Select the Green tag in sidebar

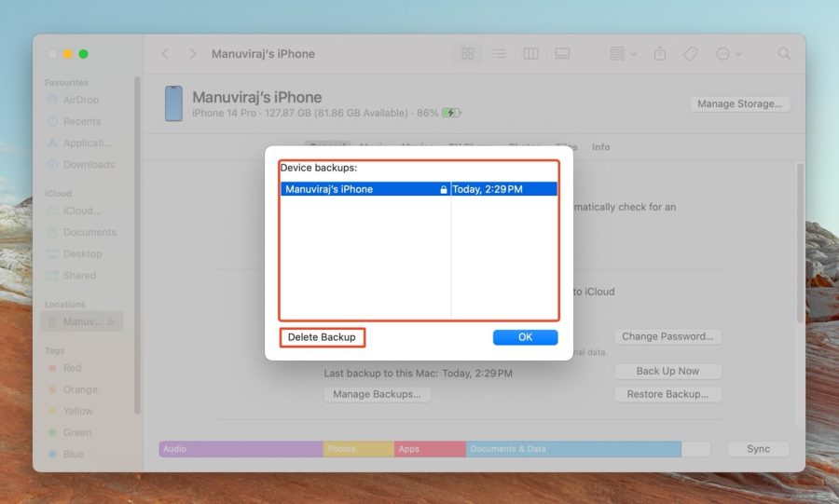(x=70, y=432)
